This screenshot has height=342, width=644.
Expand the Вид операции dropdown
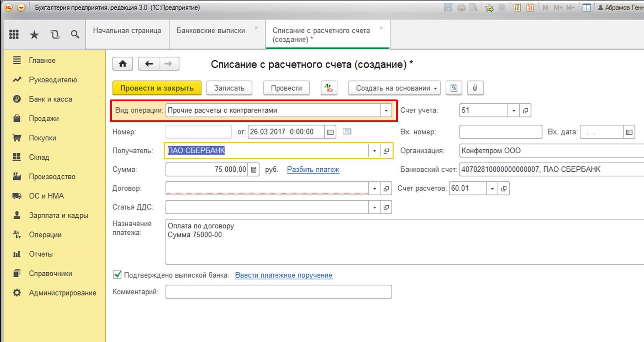(x=386, y=110)
